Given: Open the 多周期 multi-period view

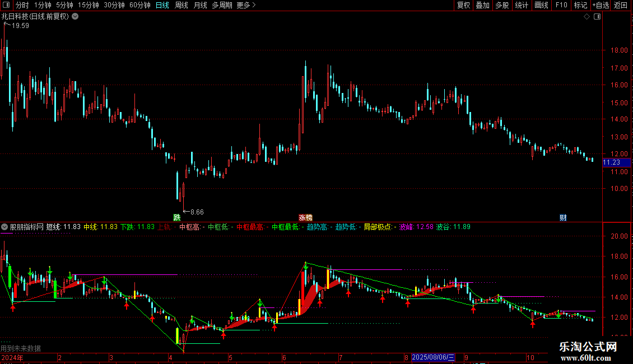Looking at the screenshot, I should coord(222,5).
